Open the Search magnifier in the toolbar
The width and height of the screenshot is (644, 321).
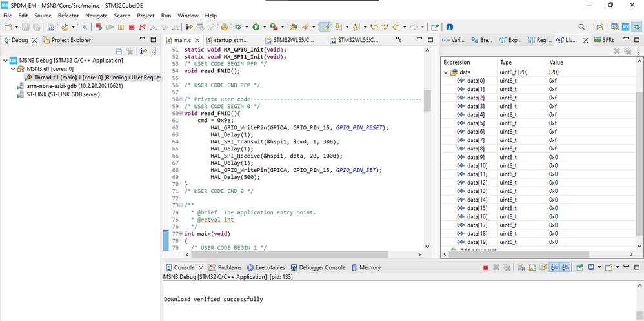pos(582,27)
